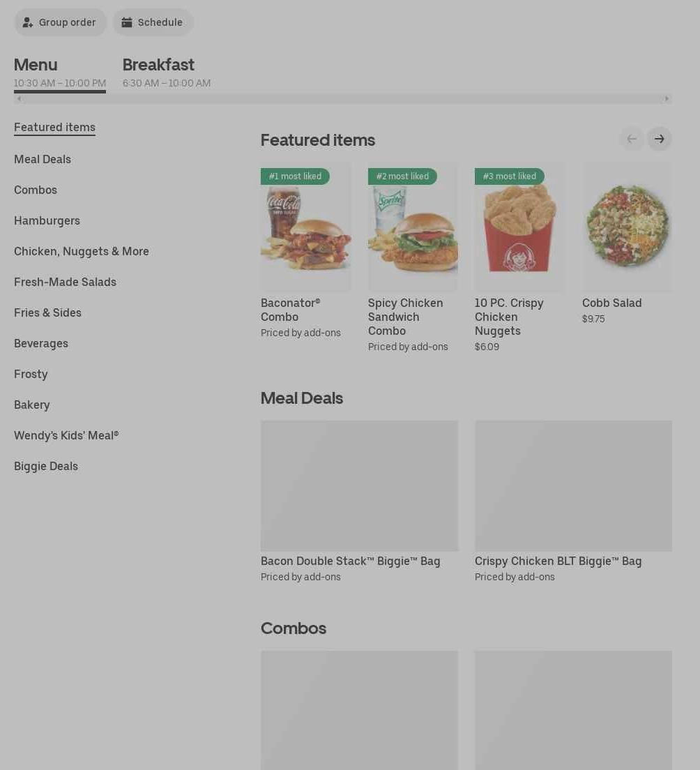The height and width of the screenshot is (770, 700).
Task: Open Chicken, Nuggets & More category
Action: (82, 251)
